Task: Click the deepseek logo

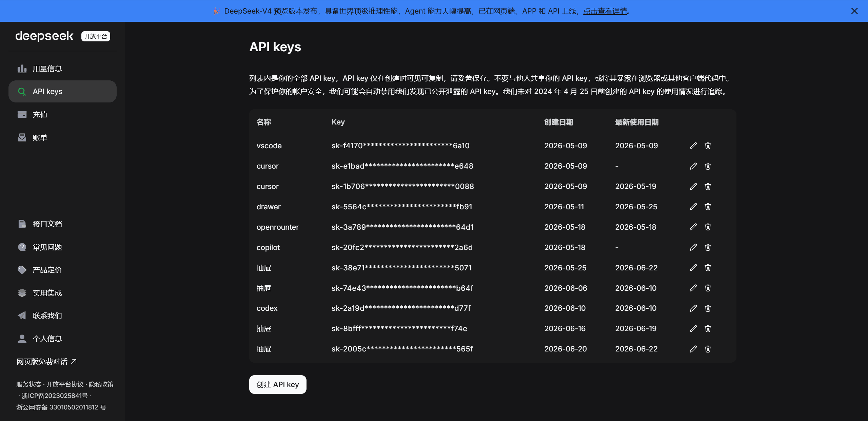Action: coord(44,36)
